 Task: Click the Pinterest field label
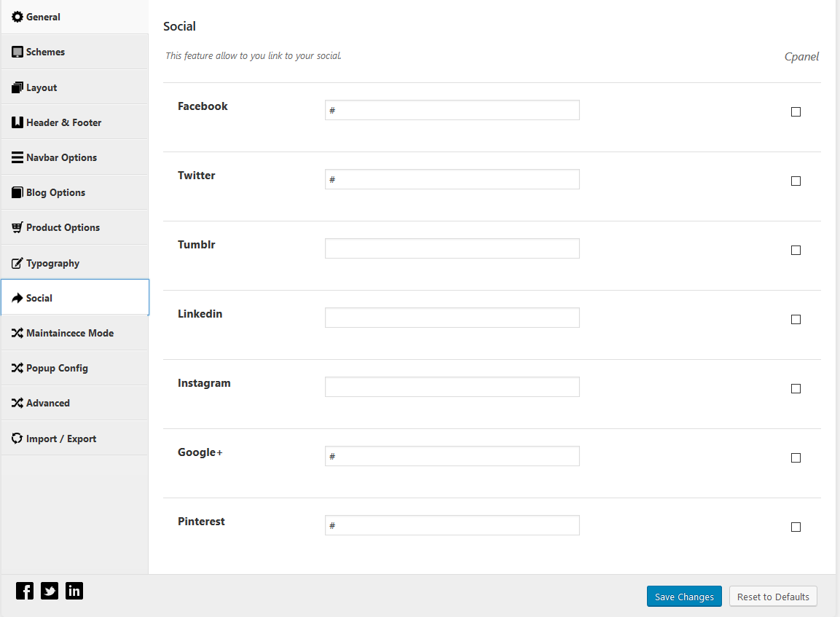201,521
